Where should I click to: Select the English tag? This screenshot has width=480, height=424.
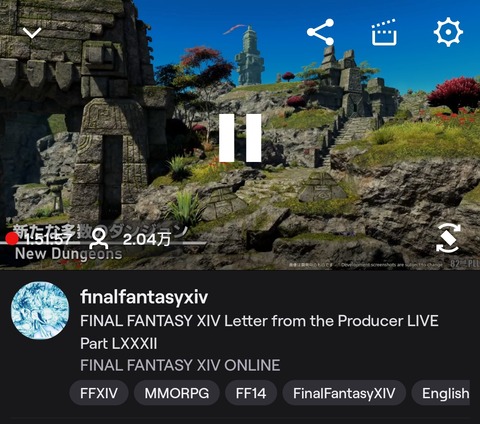coord(441,393)
